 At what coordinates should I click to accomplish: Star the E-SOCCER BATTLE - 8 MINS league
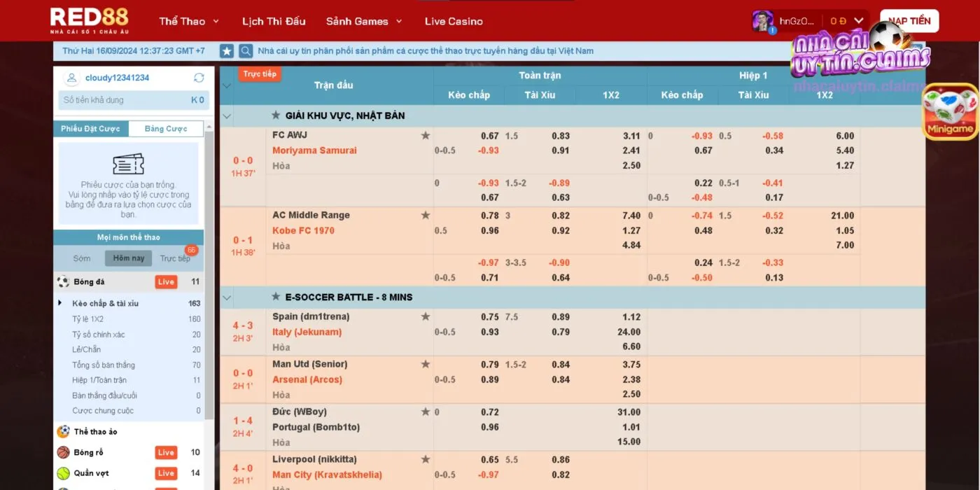(x=276, y=297)
